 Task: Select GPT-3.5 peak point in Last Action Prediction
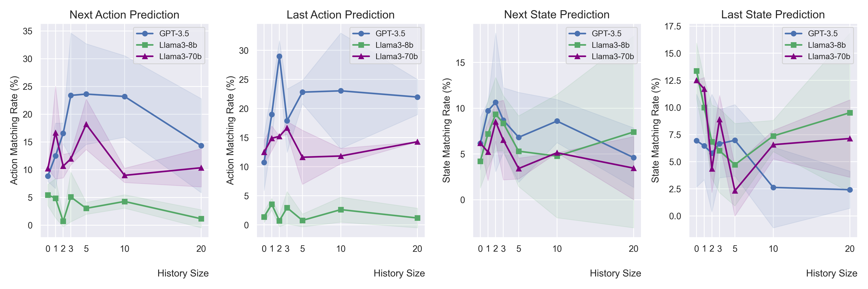tap(279, 56)
